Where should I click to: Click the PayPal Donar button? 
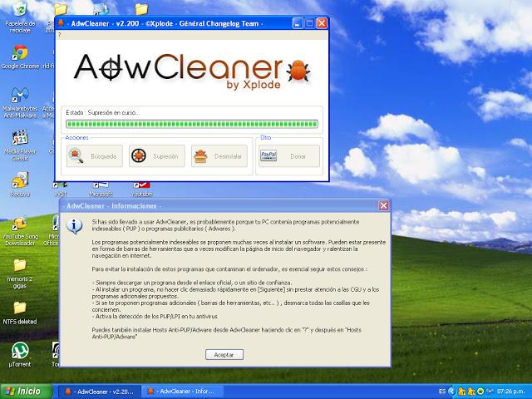(288, 155)
